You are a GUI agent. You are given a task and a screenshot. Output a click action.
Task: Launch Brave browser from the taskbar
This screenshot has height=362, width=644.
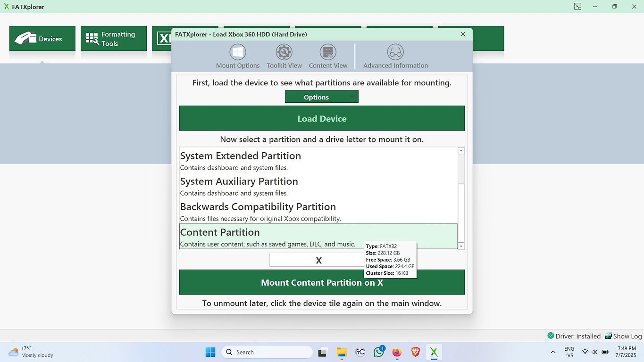coord(416,352)
